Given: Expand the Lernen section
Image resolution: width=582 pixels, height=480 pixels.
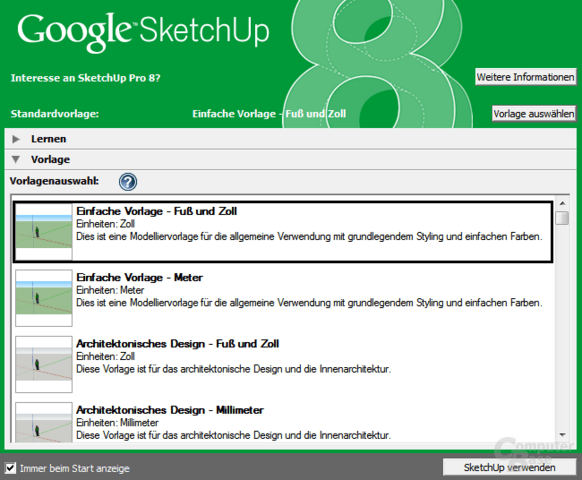Looking at the screenshot, I should point(16,139).
